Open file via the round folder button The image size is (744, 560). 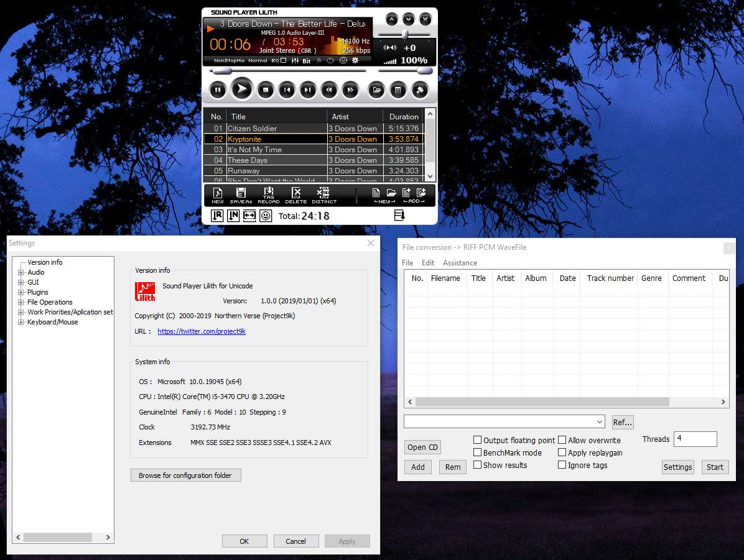[x=377, y=90]
